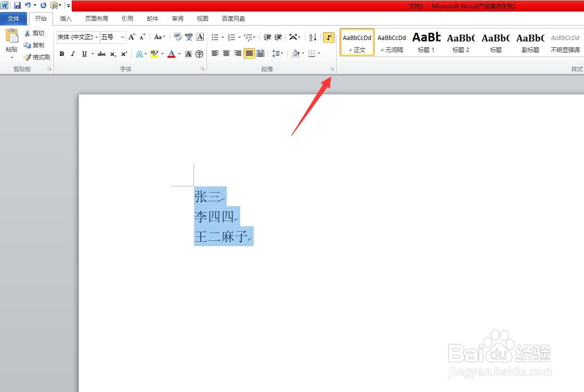Viewport: 584px width, 392px height.
Task: Redo the last action
Action: (x=43, y=5)
